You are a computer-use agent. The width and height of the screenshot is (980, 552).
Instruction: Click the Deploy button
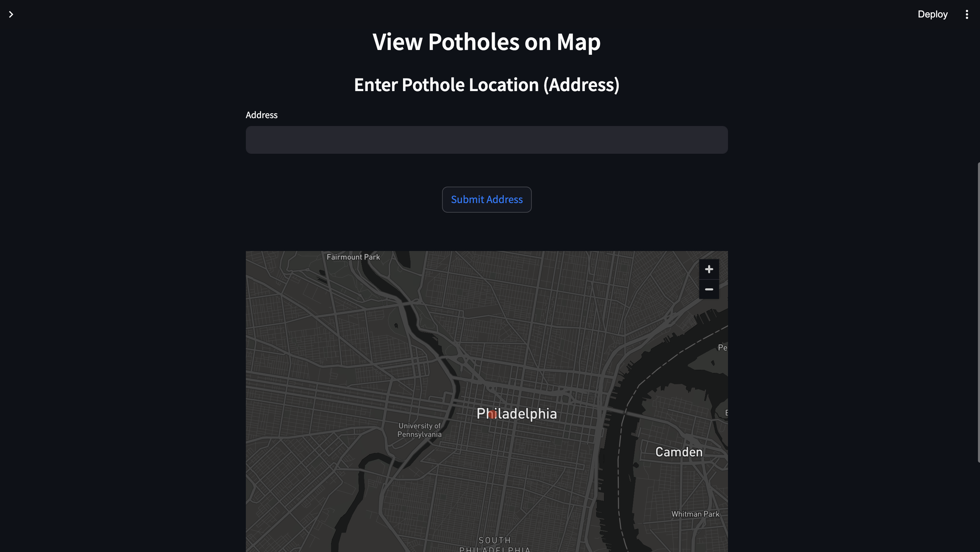point(932,14)
